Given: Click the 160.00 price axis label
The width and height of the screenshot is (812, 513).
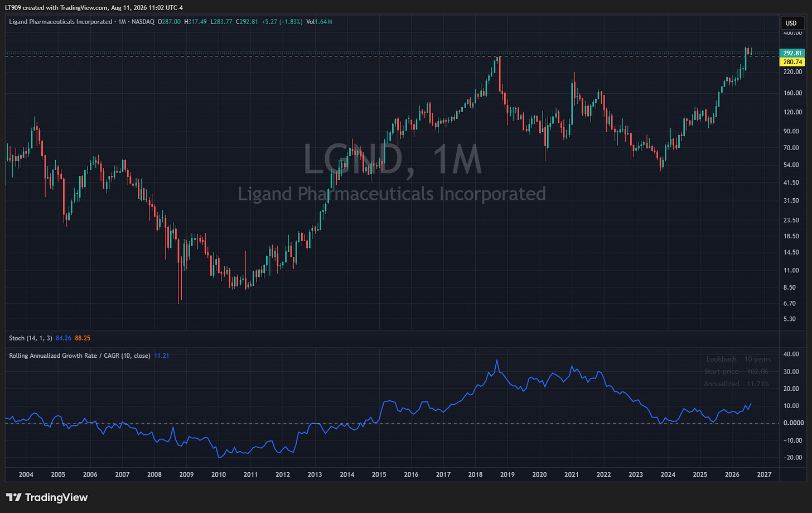Looking at the screenshot, I should 792,93.
